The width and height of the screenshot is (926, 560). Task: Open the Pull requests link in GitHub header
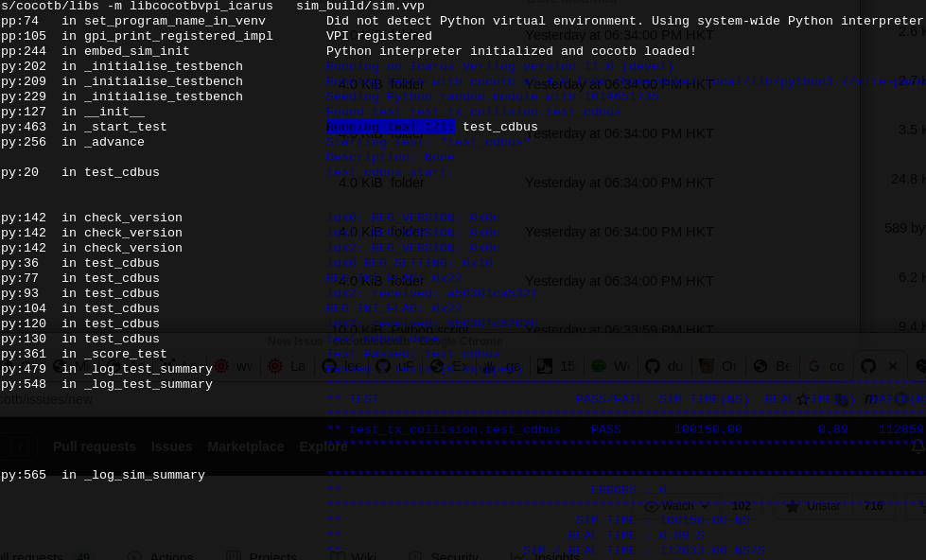[95, 446]
